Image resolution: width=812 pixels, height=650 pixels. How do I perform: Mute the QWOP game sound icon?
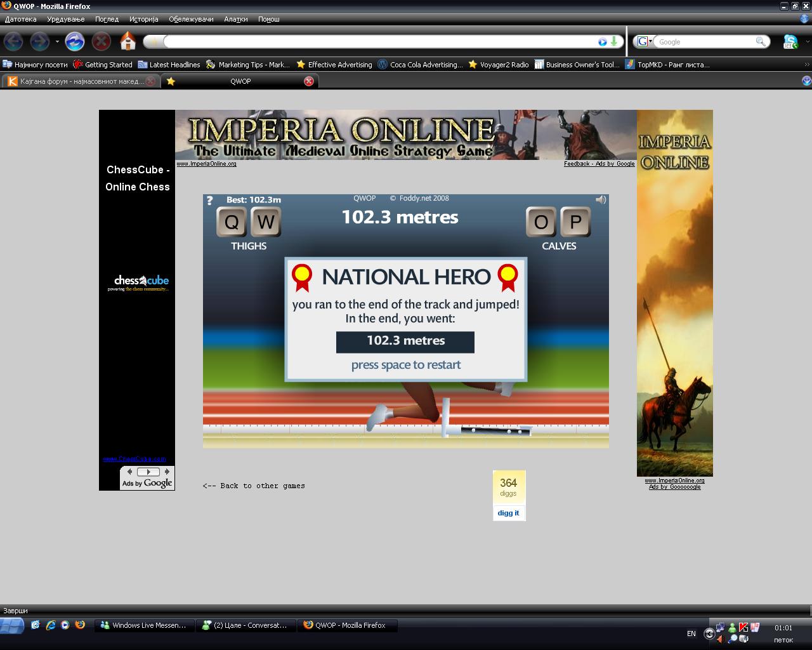pos(601,200)
